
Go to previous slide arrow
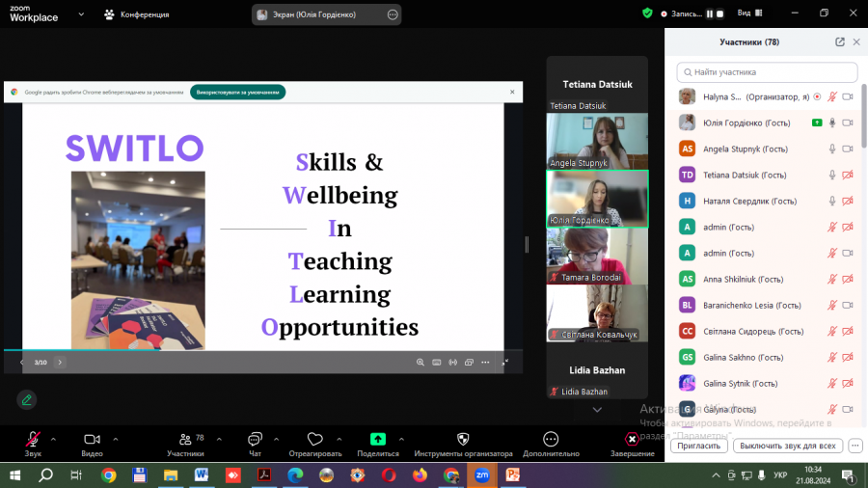(x=21, y=362)
